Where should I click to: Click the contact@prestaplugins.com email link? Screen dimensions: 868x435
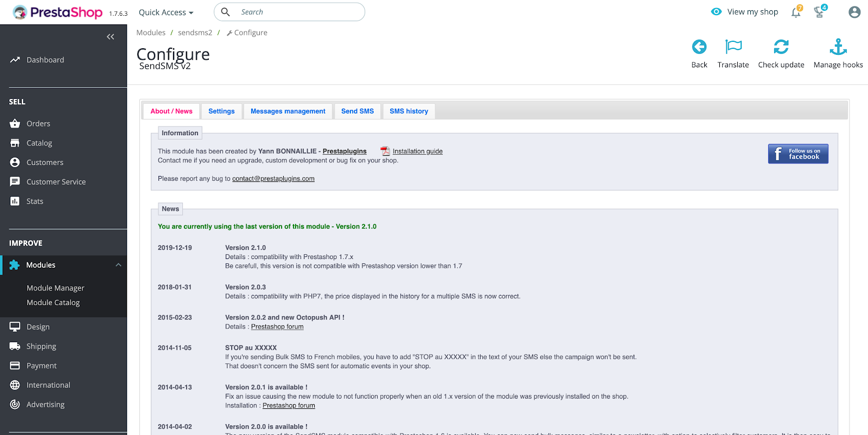point(273,179)
